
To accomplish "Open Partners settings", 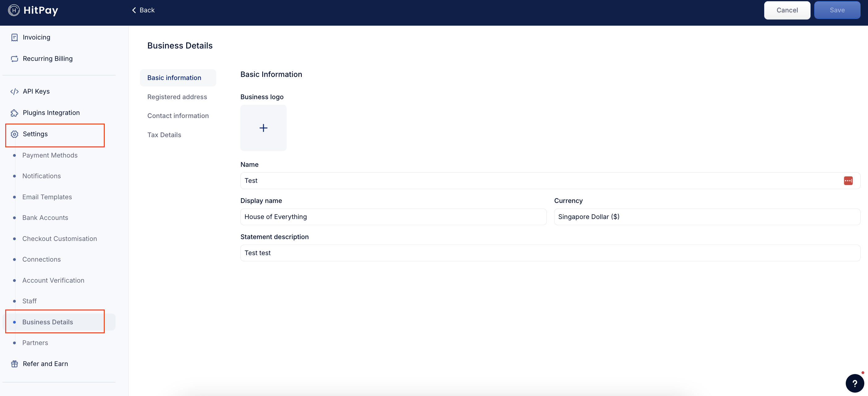I will 35,343.
